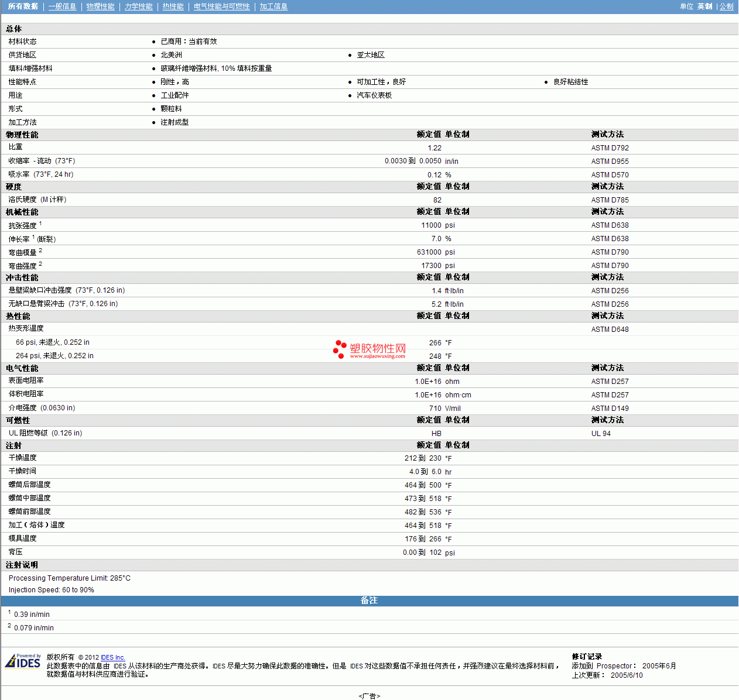Switch to the 物理性能 tab
The height and width of the screenshot is (700, 739).
100,6
